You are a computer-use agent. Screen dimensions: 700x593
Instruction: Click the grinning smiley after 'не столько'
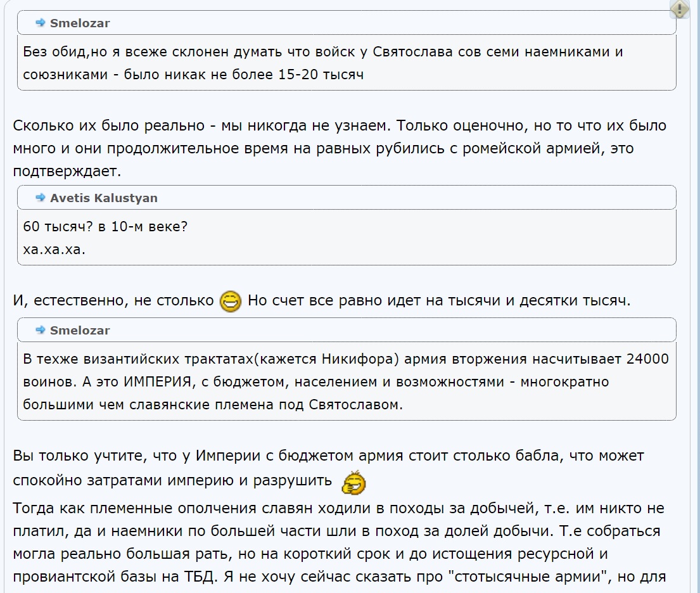[x=231, y=301]
